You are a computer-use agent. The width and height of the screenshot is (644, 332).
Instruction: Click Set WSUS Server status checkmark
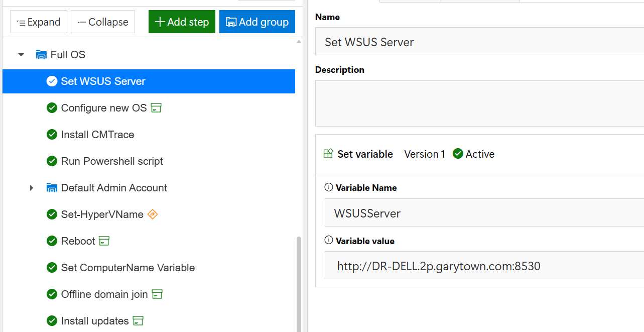point(52,81)
